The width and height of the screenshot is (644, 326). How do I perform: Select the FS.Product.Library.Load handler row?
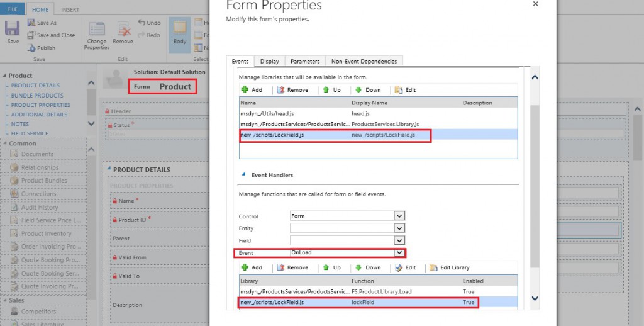(378, 291)
